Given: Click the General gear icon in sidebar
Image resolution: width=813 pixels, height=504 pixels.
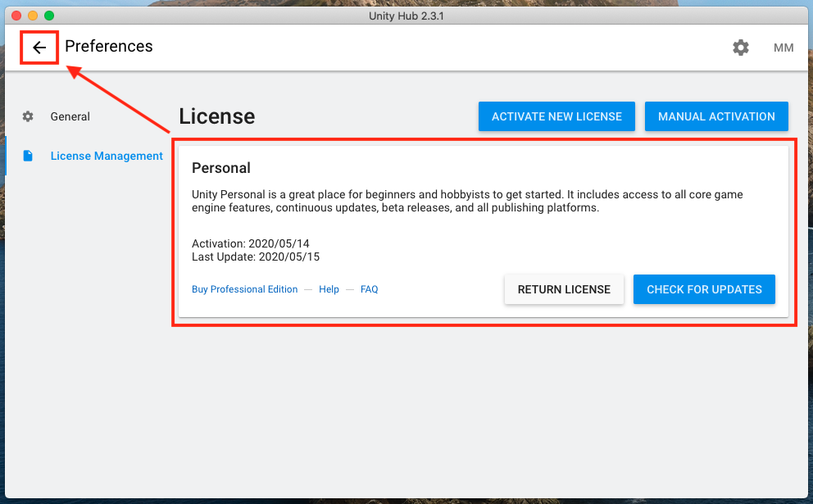Looking at the screenshot, I should coord(28,116).
